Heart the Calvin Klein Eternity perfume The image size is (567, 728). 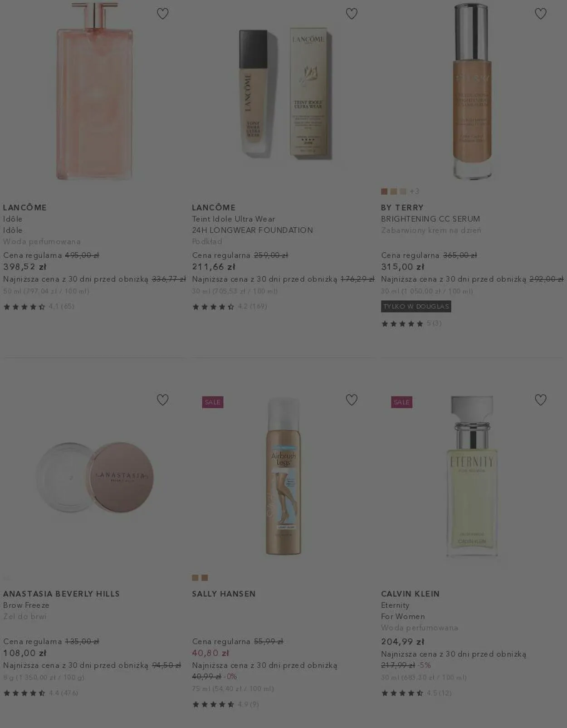pos(540,400)
